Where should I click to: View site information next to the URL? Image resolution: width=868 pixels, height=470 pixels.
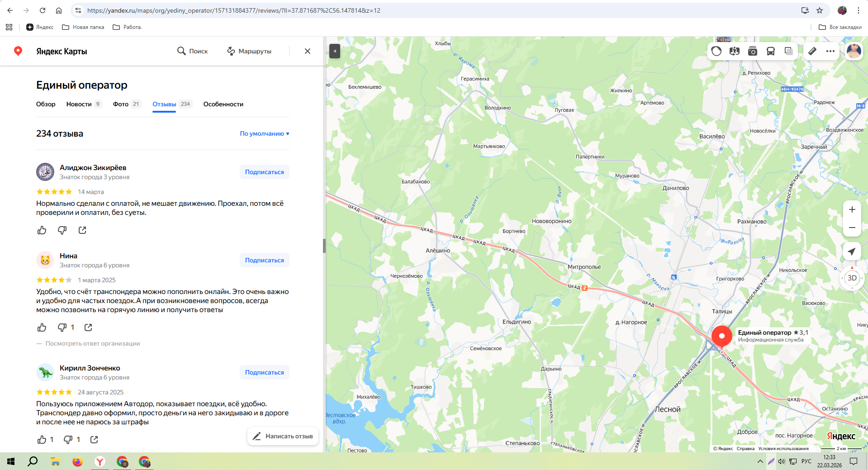pos(78,10)
